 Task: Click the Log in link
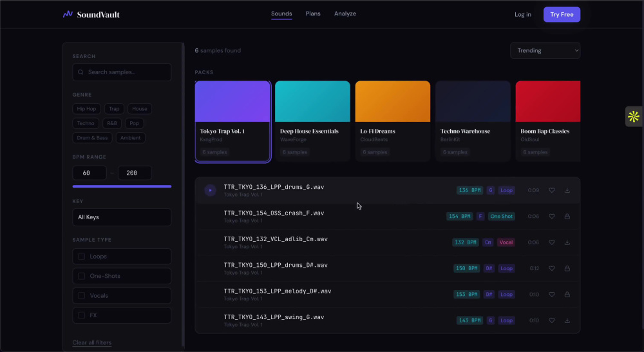pyautogui.click(x=523, y=14)
